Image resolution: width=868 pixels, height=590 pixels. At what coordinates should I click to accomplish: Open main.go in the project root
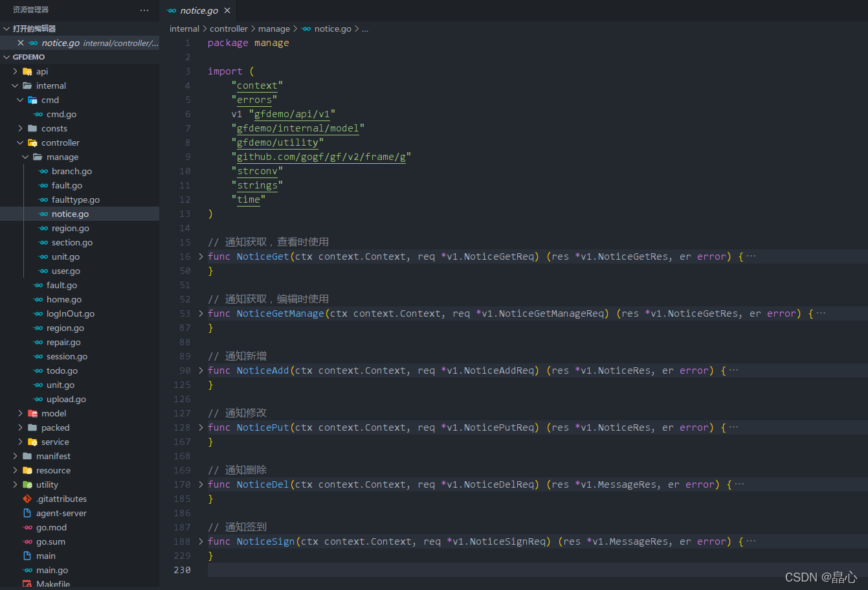point(52,570)
